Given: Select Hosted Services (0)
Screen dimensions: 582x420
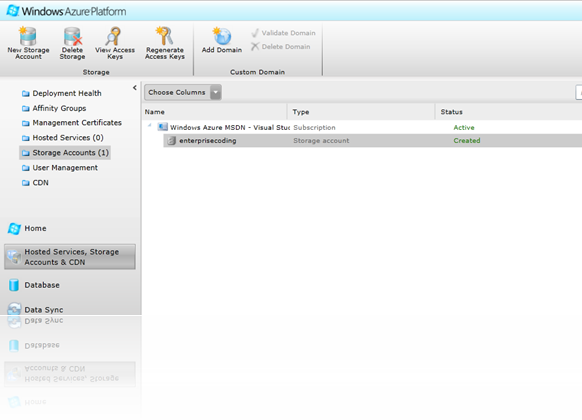Looking at the screenshot, I should (62, 138).
